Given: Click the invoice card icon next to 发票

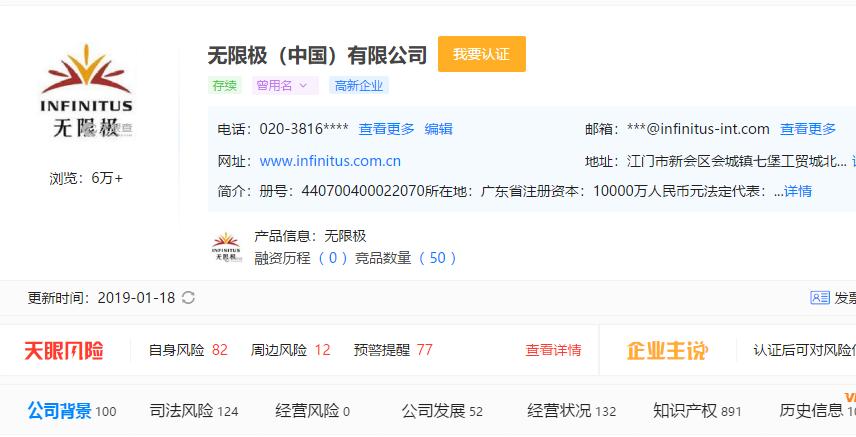Looking at the screenshot, I should (x=819, y=298).
